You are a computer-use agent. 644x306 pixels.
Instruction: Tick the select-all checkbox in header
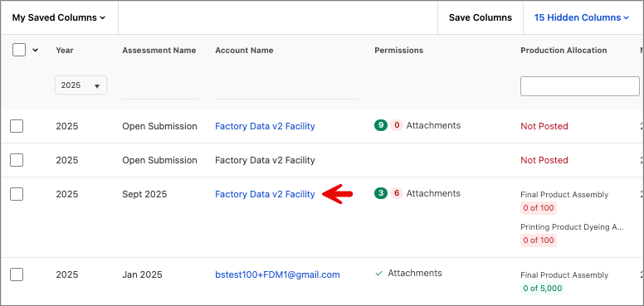click(x=19, y=50)
